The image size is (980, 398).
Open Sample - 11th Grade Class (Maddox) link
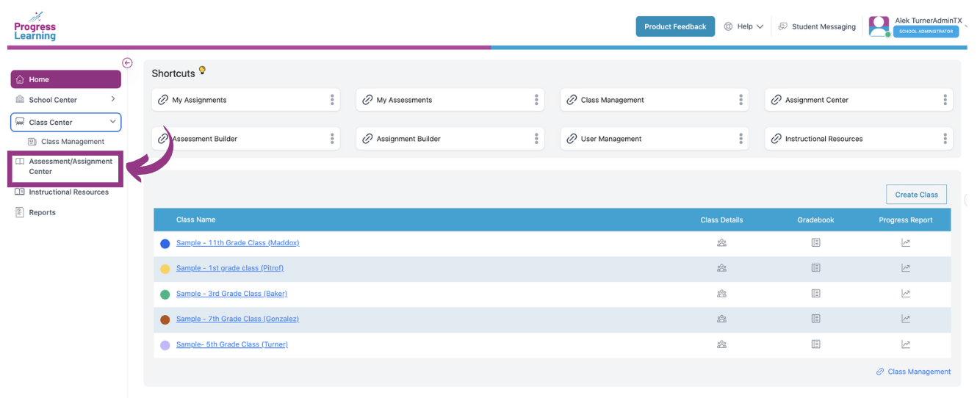click(x=237, y=243)
